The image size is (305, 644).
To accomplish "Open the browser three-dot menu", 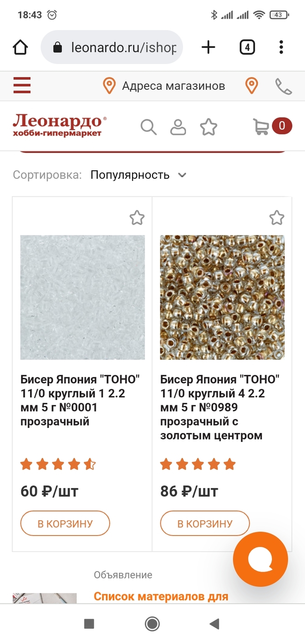I will [x=281, y=47].
